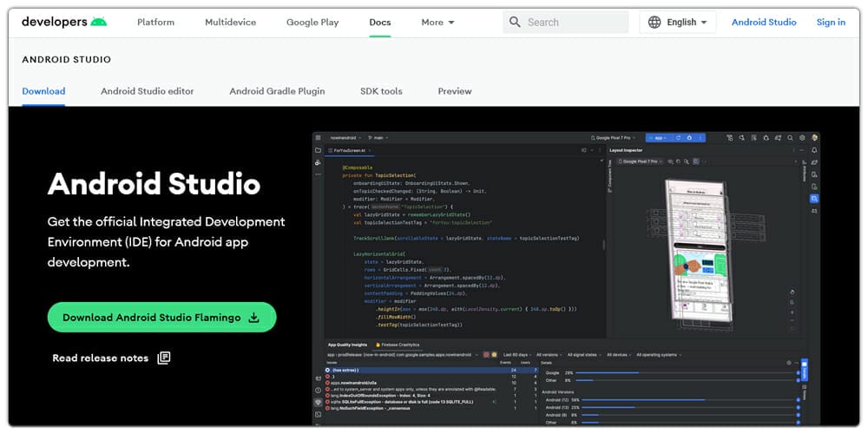The image size is (868, 434).
Task: Open the Read release notes link
Action: [x=111, y=358]
